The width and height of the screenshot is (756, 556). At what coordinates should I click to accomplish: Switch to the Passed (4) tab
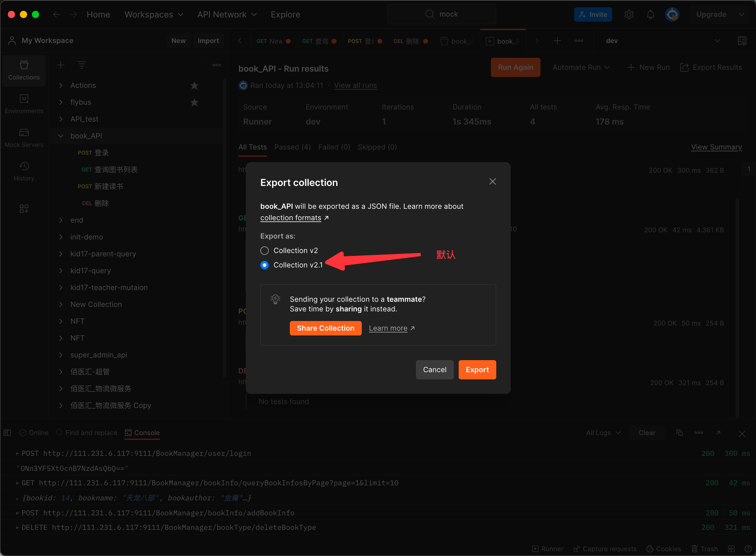[292, 147]
